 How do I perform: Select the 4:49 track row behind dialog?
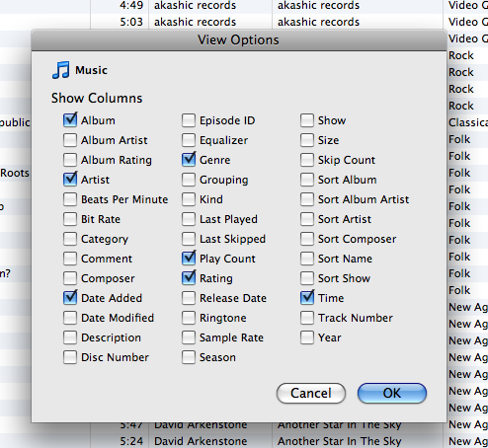244,6
